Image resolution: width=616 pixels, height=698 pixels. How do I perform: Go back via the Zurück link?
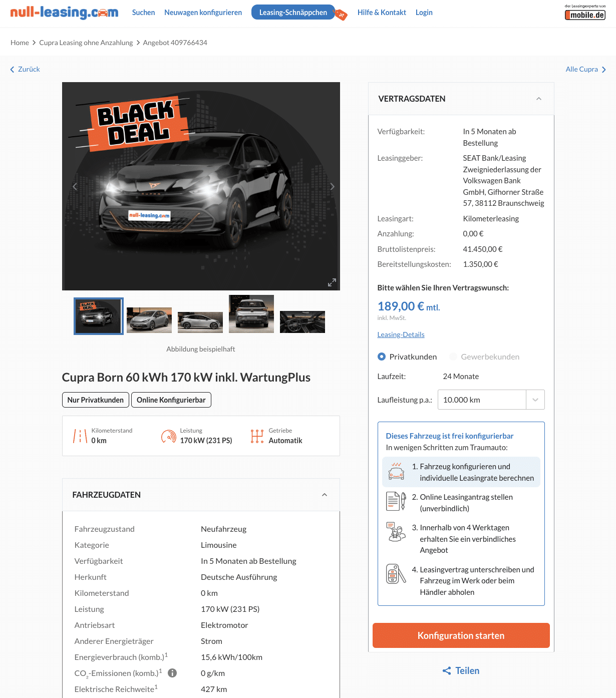[x=25, y=69]
